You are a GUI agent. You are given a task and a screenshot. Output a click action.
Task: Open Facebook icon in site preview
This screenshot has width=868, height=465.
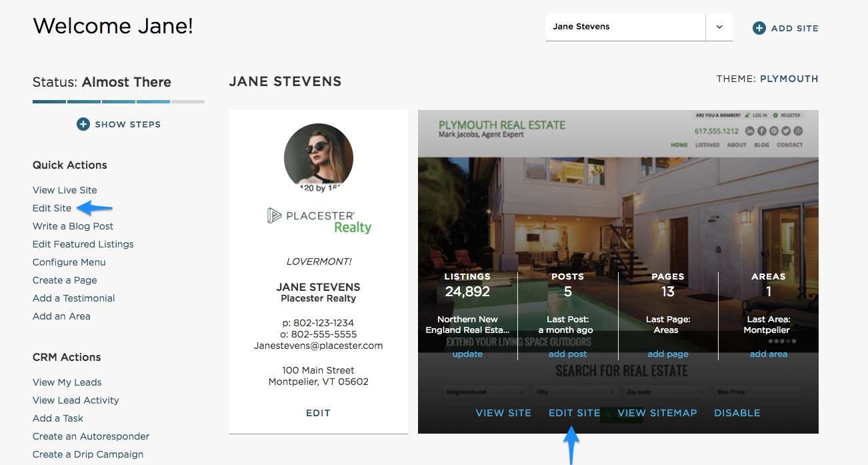coord(762,131)
